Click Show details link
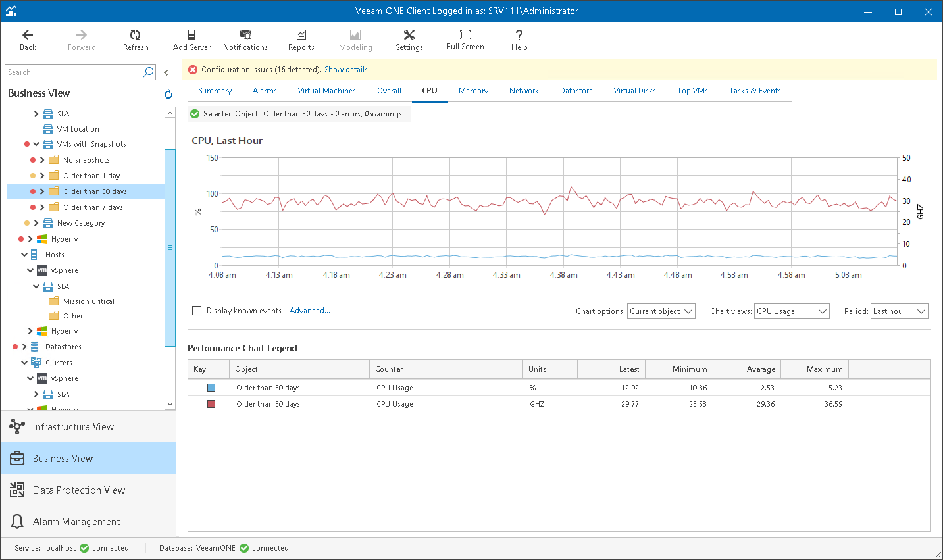Screen dimensions: 943x560 tap(346, 70)
